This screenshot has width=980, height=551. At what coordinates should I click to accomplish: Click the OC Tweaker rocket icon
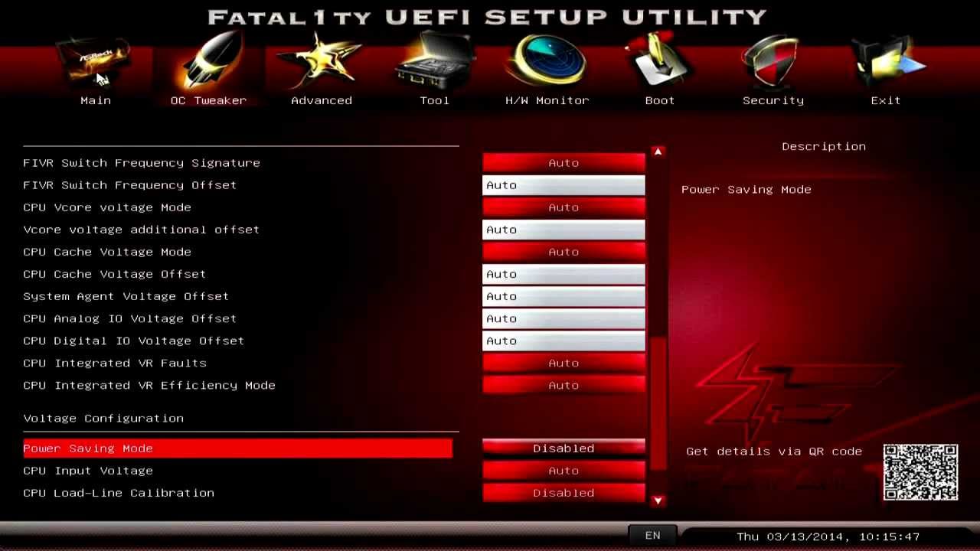point(208,61)
